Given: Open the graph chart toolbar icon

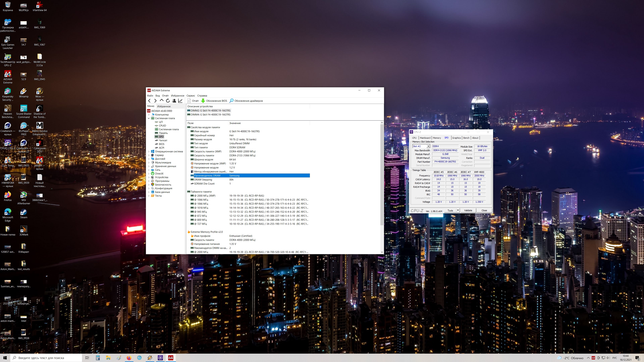Looking at the screenshot, I should [180, 101].
